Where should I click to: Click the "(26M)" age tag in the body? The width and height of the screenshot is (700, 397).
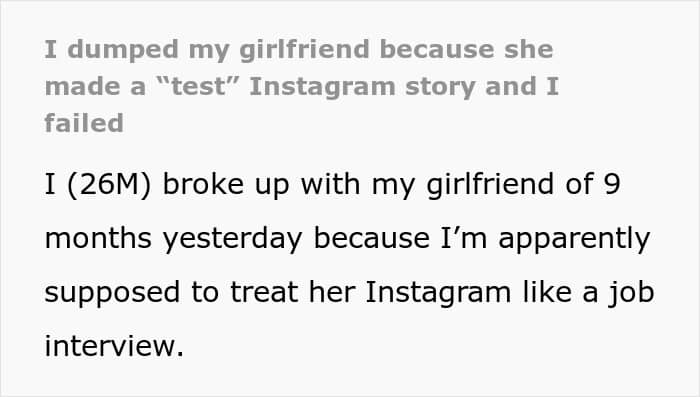(x=109, y=184)
